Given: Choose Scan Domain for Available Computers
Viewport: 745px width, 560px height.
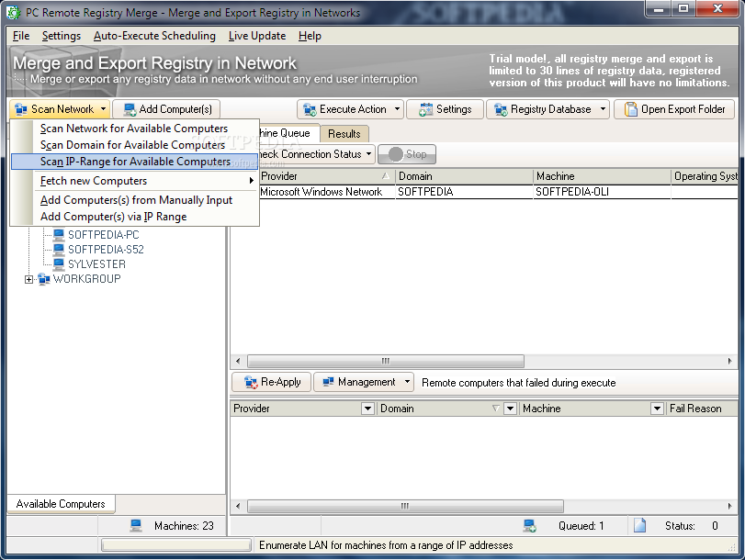Looking at the screenshot, I should pyautogui.click(x=134, y=145).
